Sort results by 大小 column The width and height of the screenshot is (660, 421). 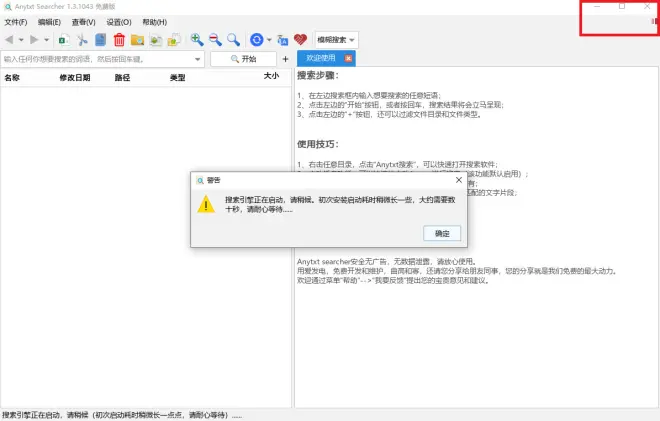pos(271,76)
